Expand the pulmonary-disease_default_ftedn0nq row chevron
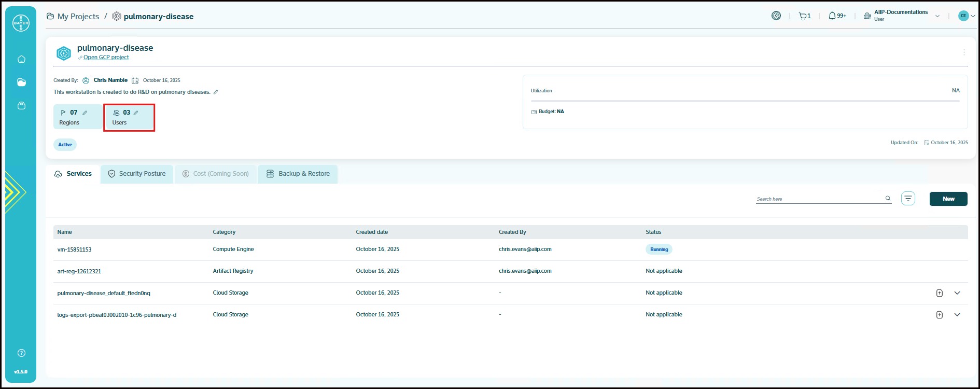 [x=957, y=293]
